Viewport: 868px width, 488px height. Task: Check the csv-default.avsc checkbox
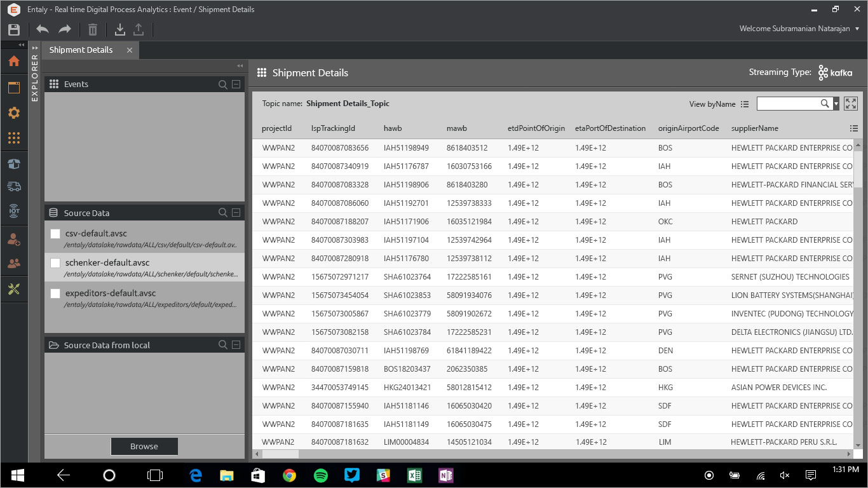click(x=55, y=234)
